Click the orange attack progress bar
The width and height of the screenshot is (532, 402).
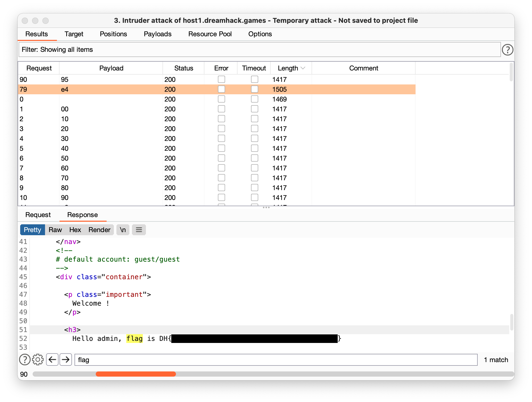pyautogui.click(x=136, y=374)
